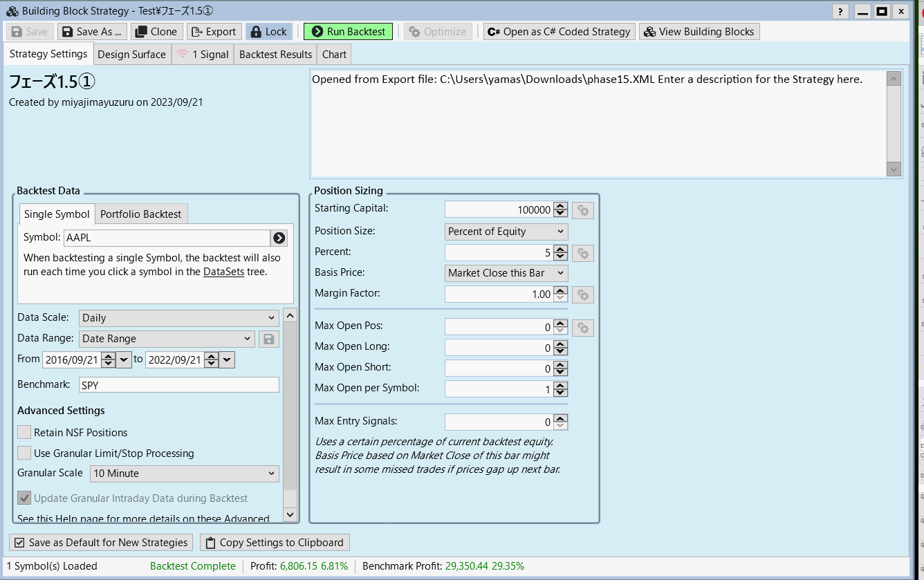Enable the Retain NSF Positions checkbox

(24, 433)
